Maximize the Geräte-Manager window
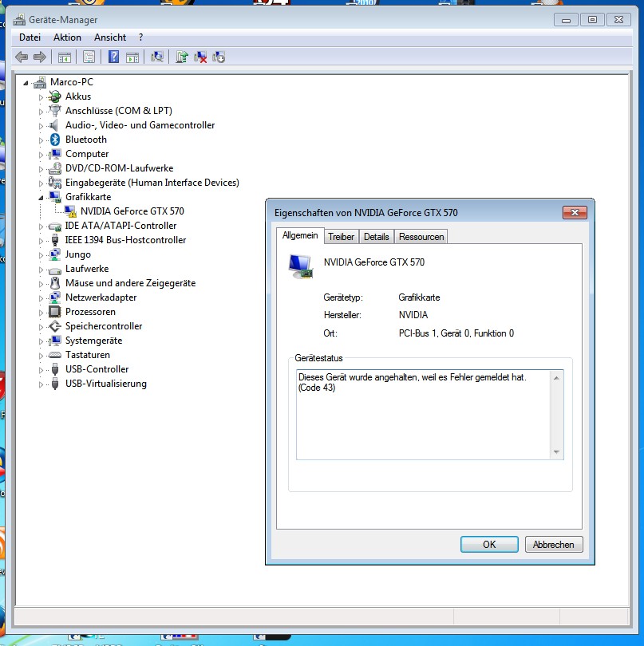The image size is (644, 646). coord(592,19)
